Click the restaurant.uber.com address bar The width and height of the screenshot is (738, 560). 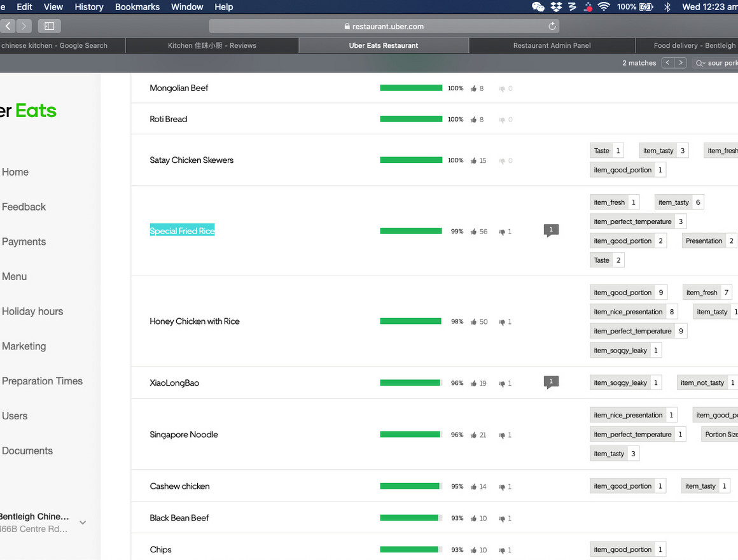click(384, 26)
